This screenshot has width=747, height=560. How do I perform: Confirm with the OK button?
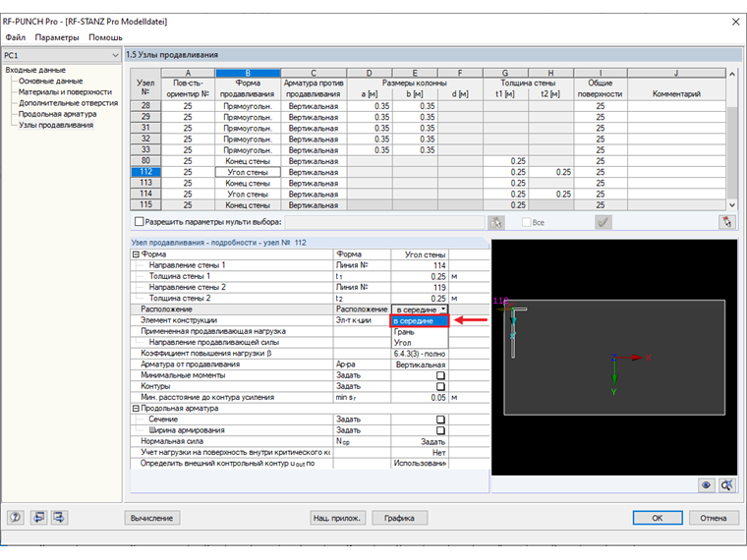point(658,518)
